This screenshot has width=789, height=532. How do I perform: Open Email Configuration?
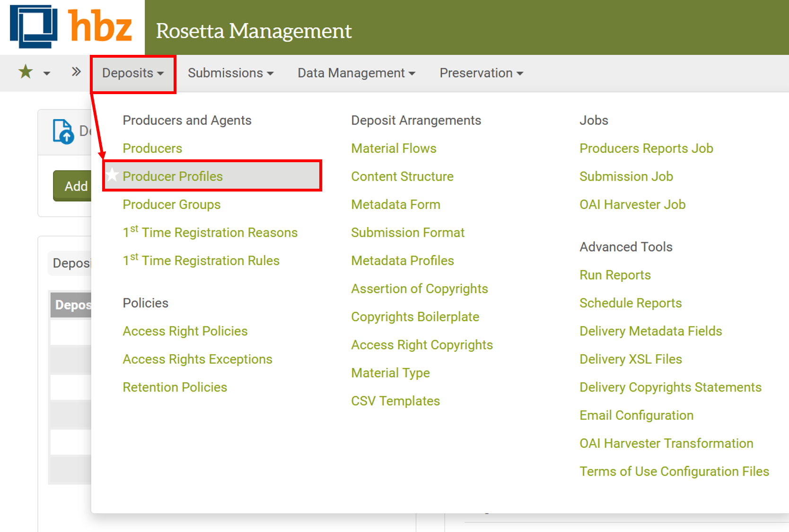(x=636, y=415)
